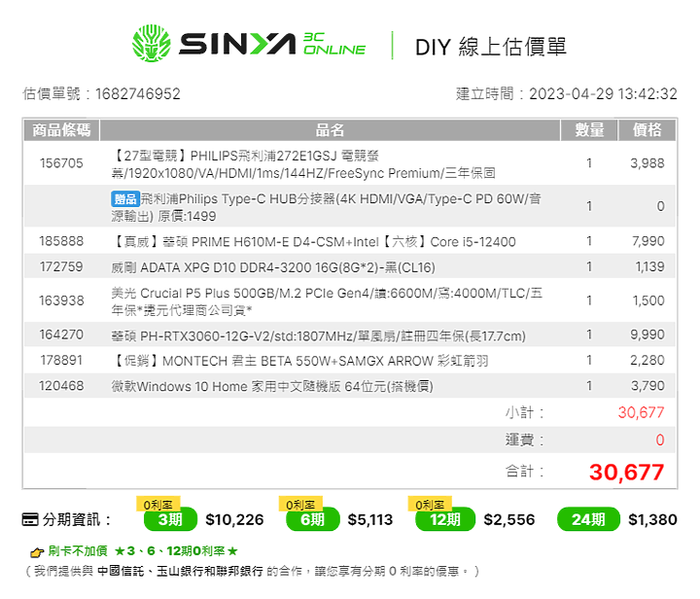Viewport: 700px width, 599px height.
Task: Click the creation time 2023-04-29 13:42:32
Action: tap(603, 93)
